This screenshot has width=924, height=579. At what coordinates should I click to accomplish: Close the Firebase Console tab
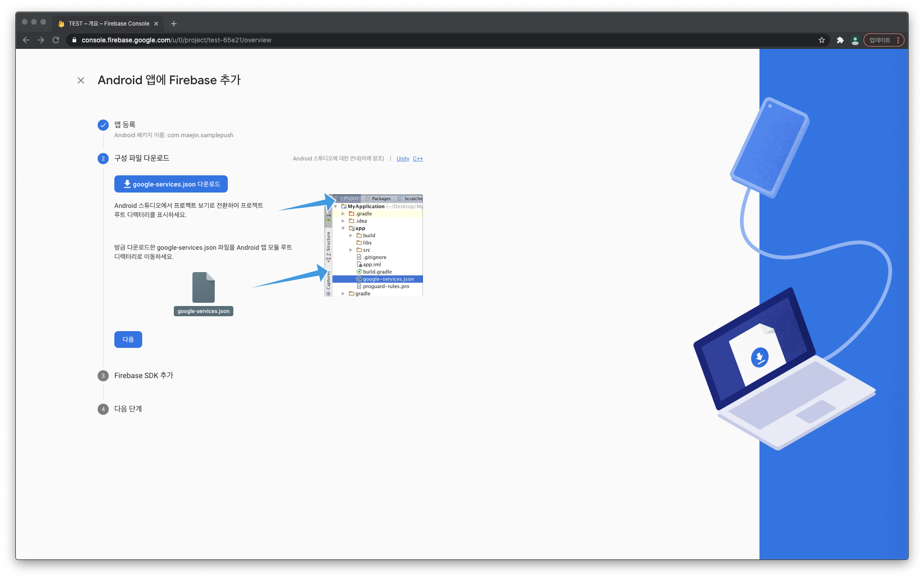click(x=156, y=24)
